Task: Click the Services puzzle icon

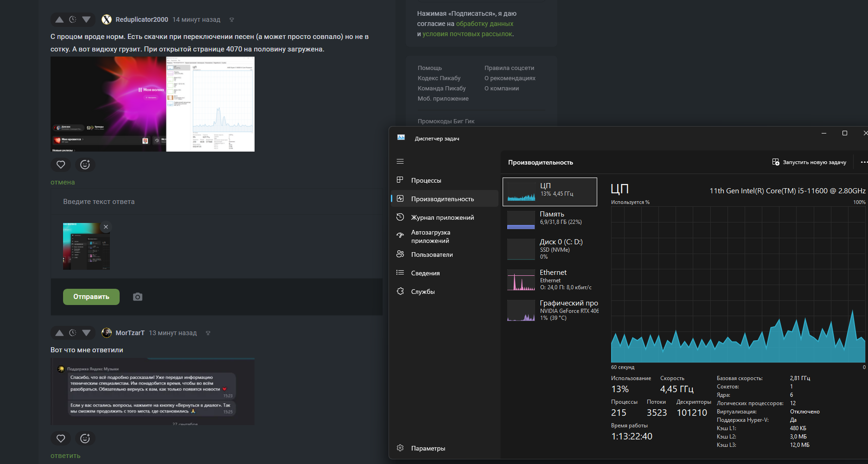Action: [400, 291]
